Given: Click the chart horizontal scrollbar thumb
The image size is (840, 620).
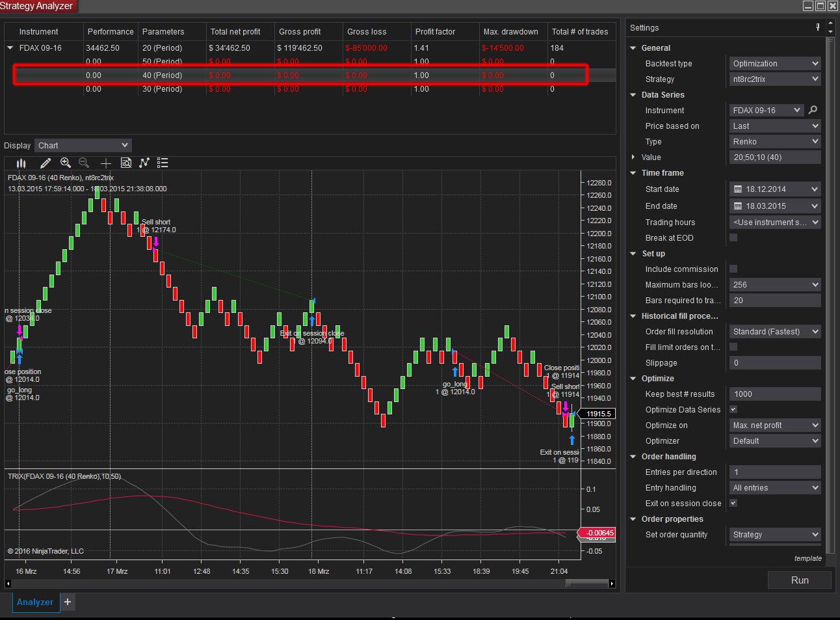Looking at the screenshot, I should (x=586, y=584).
